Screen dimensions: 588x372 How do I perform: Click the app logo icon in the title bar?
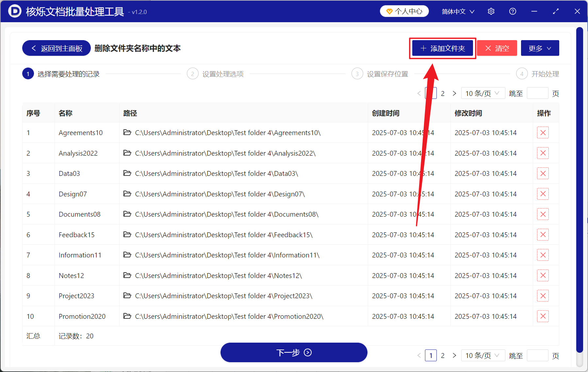pyautogui.click(x=14, y=11)
